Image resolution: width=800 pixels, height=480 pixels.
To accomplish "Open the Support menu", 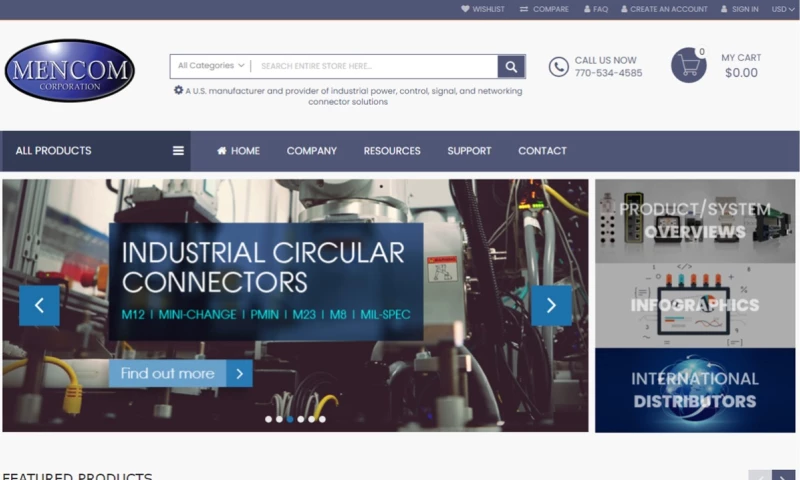I will pos(469,151).
